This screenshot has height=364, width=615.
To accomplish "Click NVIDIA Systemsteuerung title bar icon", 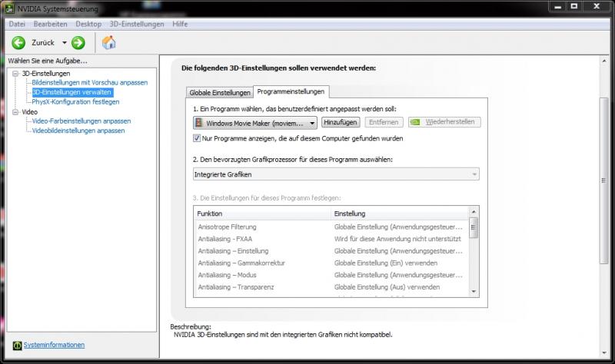I will tap(9, 8).
